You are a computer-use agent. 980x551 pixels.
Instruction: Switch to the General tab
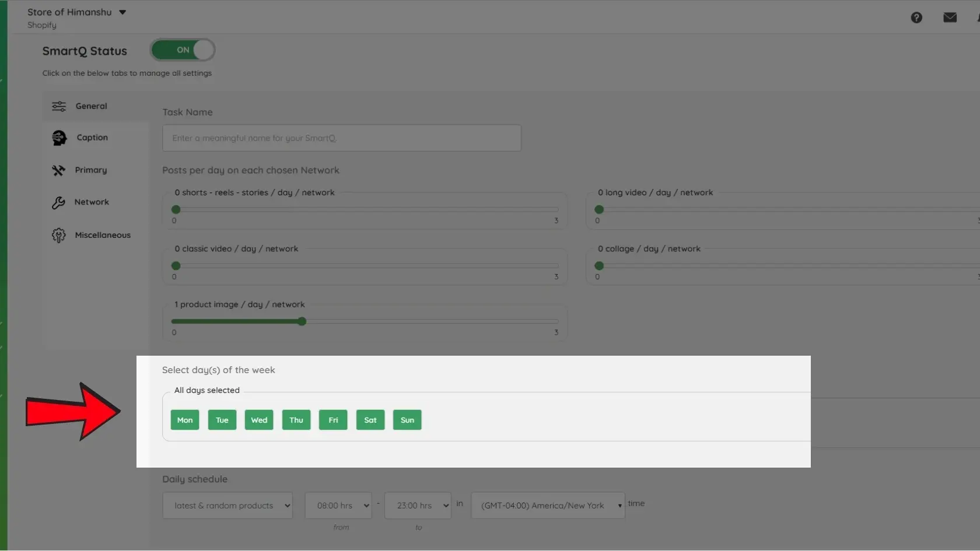96,106
